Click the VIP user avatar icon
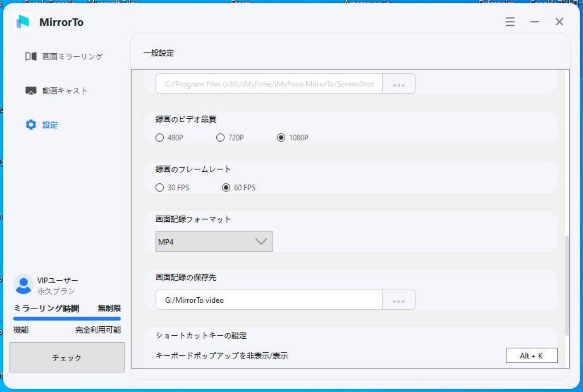 coord(24,285)
